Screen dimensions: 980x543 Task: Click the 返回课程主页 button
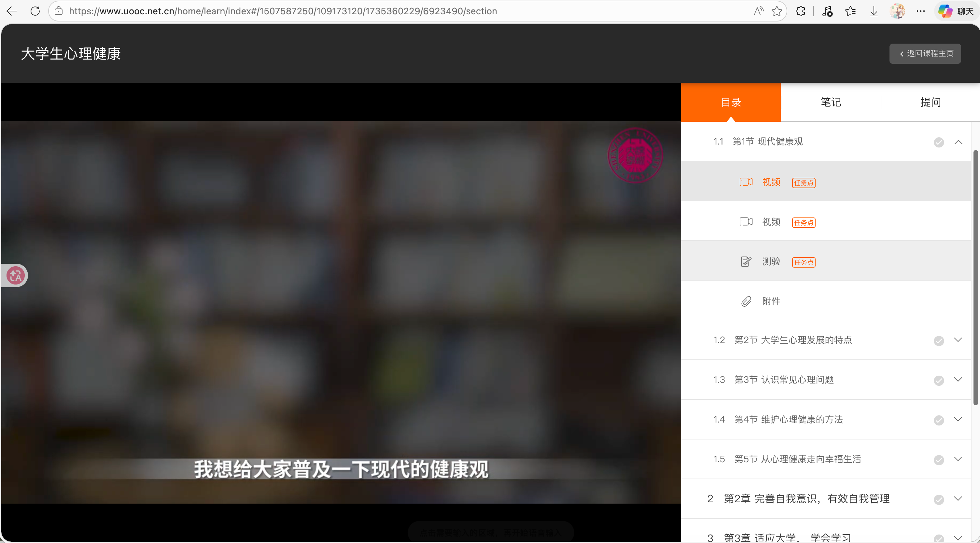tap(925, 54)
